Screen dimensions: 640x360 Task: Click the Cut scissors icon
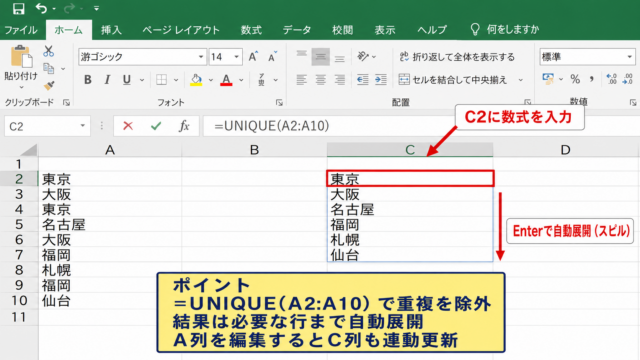coord(49,51)
